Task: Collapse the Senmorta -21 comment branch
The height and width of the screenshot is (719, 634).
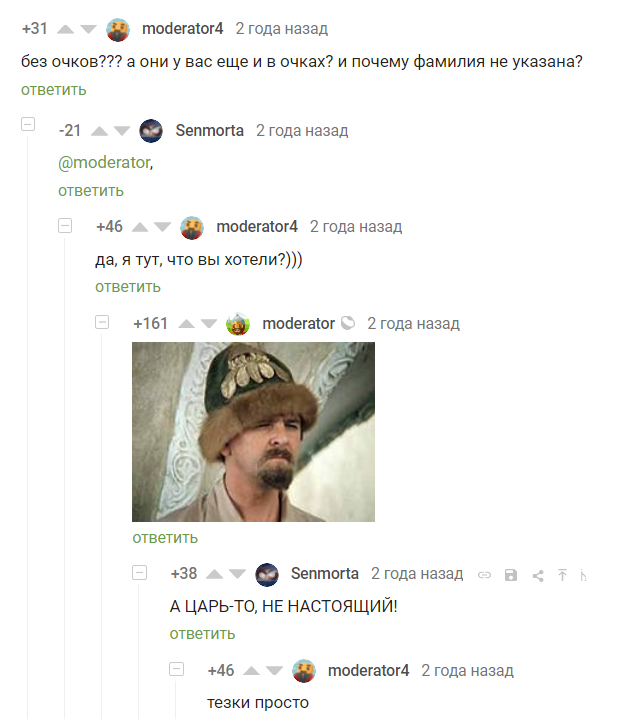Action: tap(28, 124)
